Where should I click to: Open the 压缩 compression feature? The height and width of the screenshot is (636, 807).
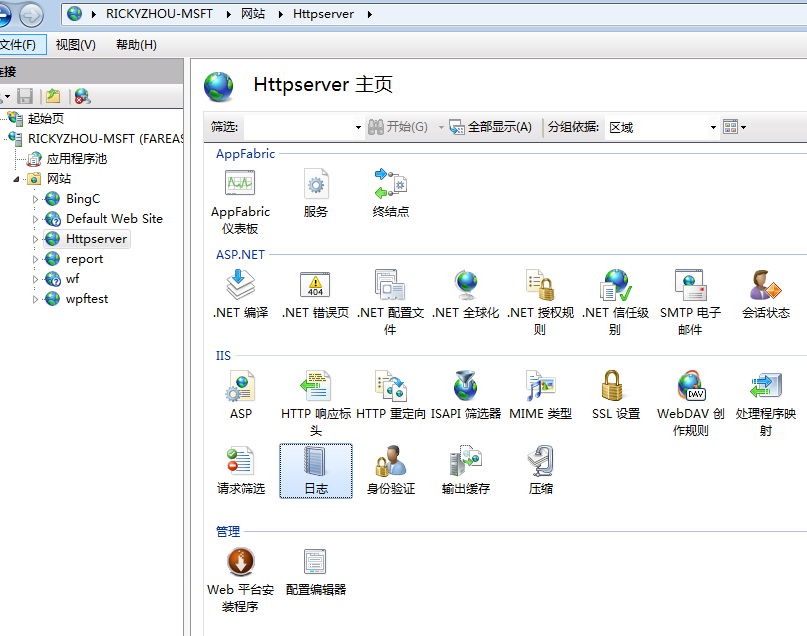(540, 464)
